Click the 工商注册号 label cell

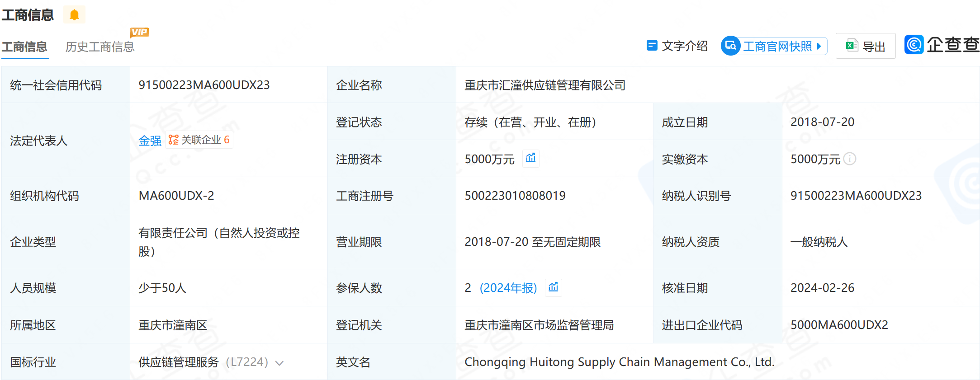coord(392,196)
